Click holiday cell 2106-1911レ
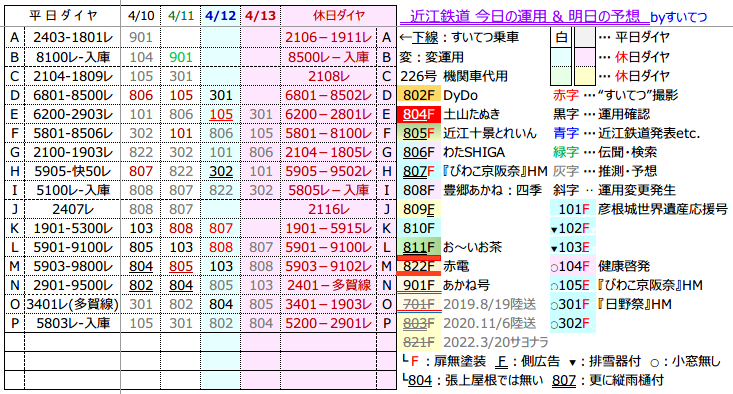The height and width of the screenshot is (394, 733). [329, 37]
